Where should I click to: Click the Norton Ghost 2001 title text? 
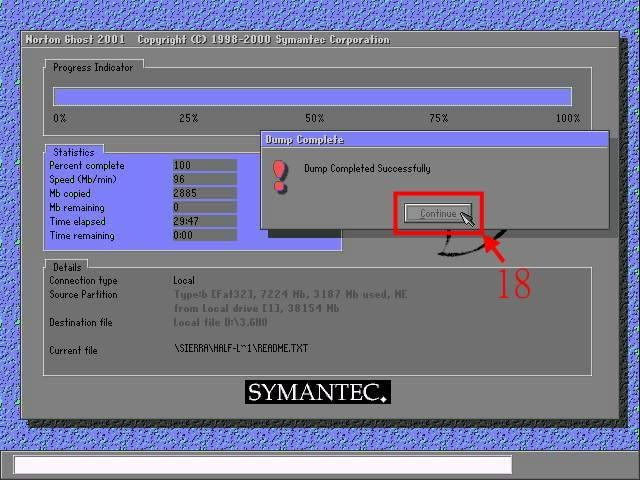tap(75, 40)
